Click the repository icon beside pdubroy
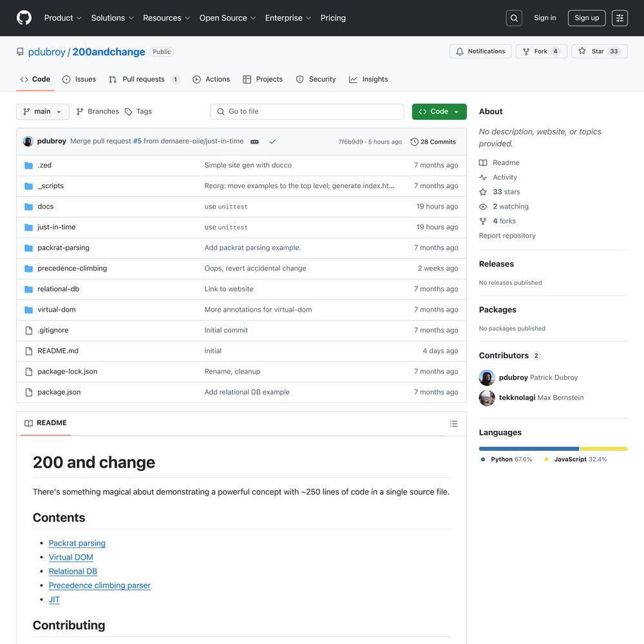 [x=20, y=52]
